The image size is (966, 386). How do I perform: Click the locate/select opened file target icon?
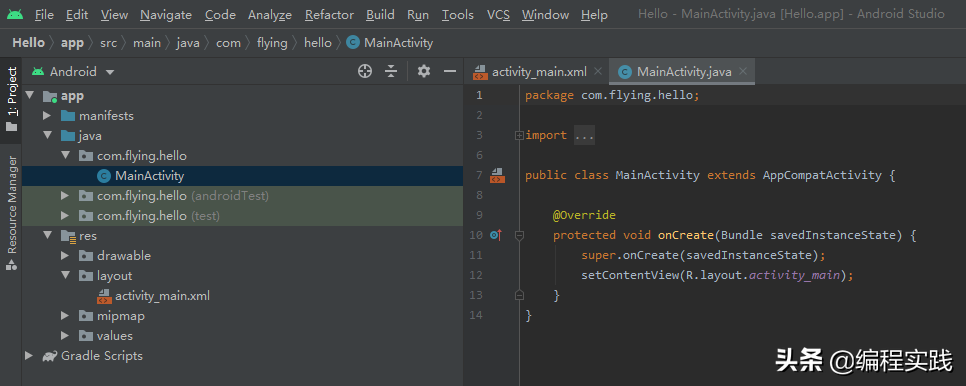coord(365,71)
